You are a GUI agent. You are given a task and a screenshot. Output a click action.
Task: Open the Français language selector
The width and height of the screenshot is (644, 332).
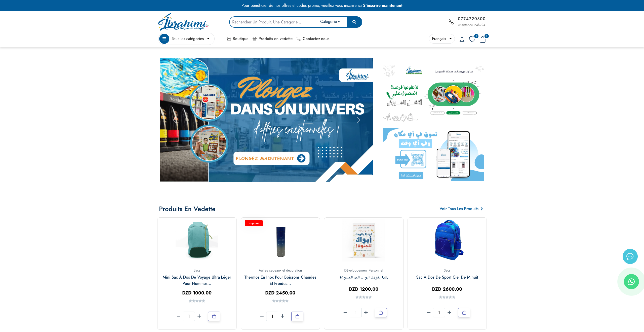pyautogui.click(x=442, y=39)
